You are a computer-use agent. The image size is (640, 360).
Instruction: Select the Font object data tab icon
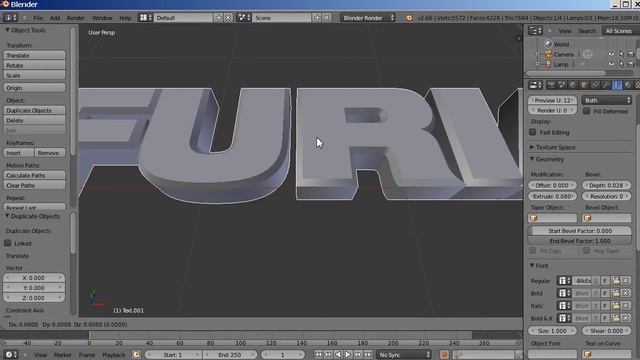coord(617,85)
